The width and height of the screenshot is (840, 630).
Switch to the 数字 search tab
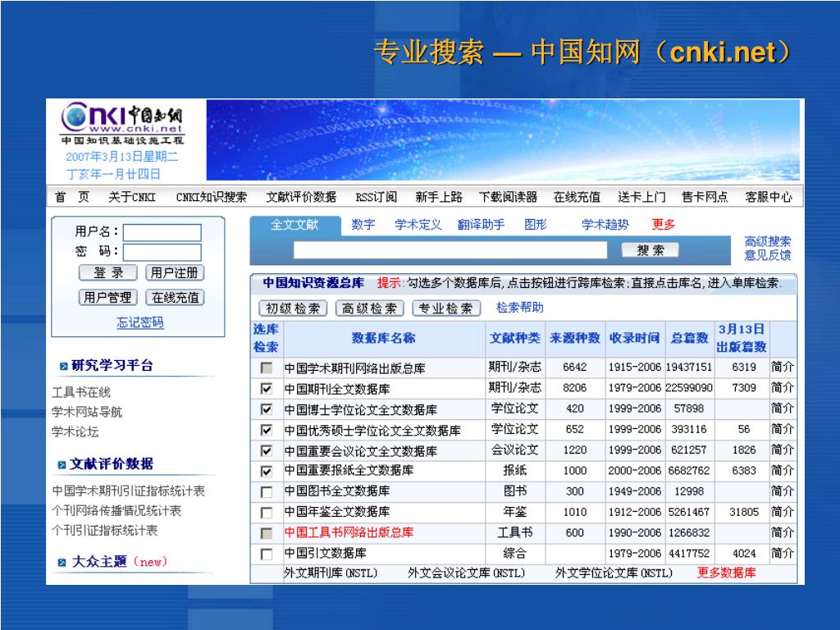pos(363,225)
